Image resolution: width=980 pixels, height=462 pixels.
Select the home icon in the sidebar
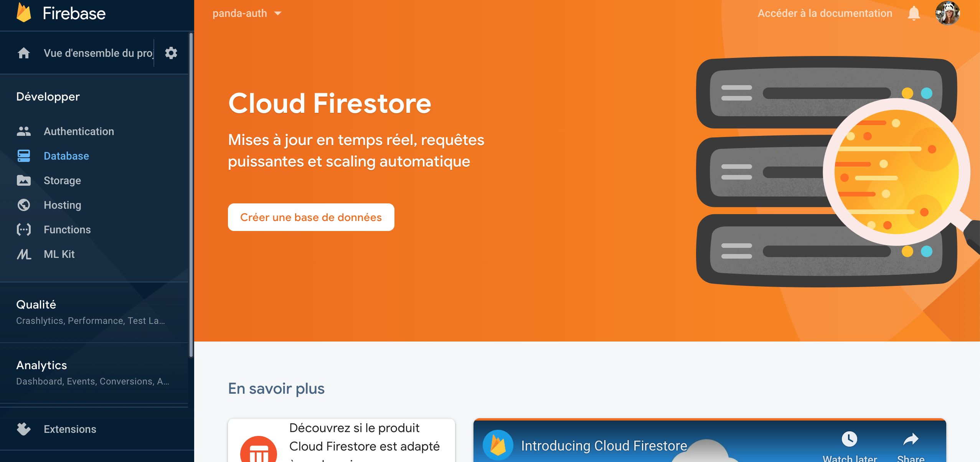tap(24, 53)
